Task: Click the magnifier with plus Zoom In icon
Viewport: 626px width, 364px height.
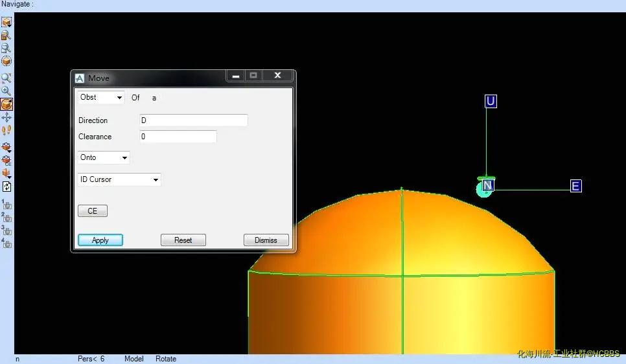Action: 6,91
